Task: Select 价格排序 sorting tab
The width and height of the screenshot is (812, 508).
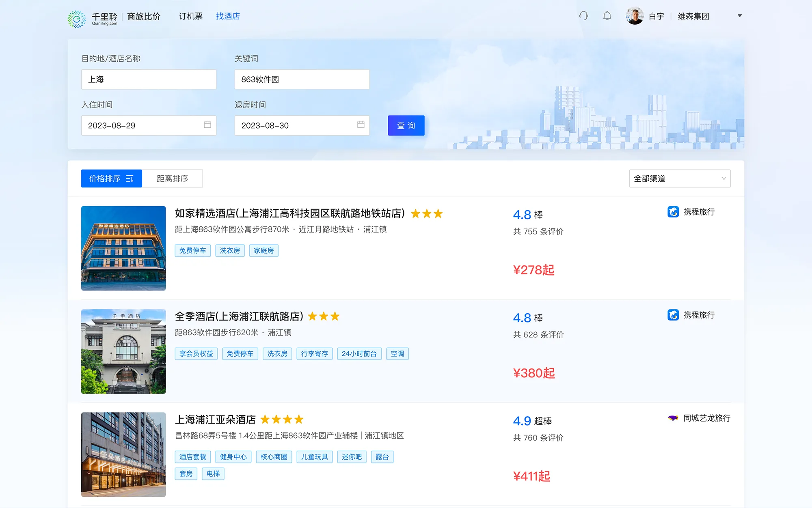Action: tap(112, 179)
